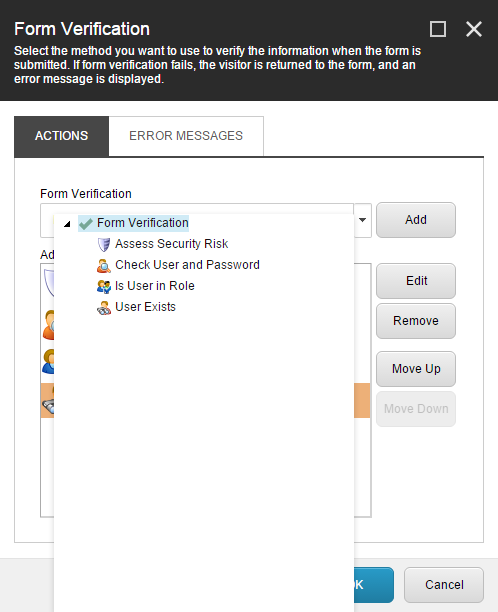Collapse the Form Verification tree node
Screen dimensions: 498x612
coord(67,224)
